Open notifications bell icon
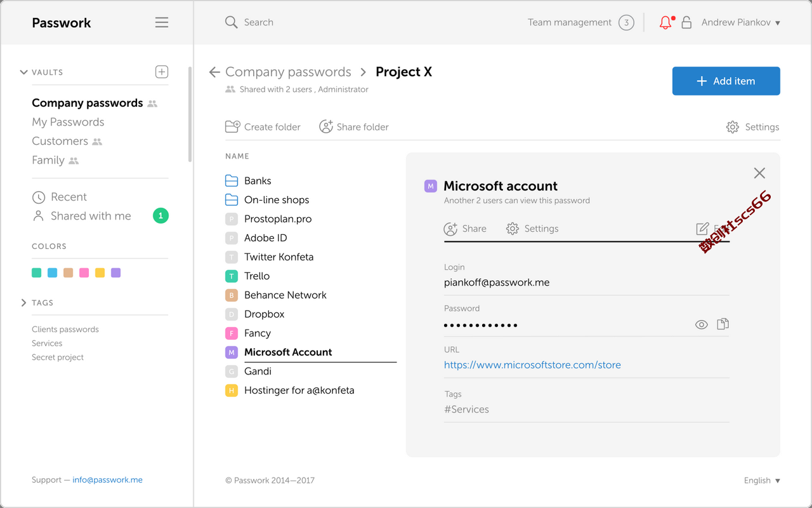This screenshot has width=812, height=508. tap(665, 23)
